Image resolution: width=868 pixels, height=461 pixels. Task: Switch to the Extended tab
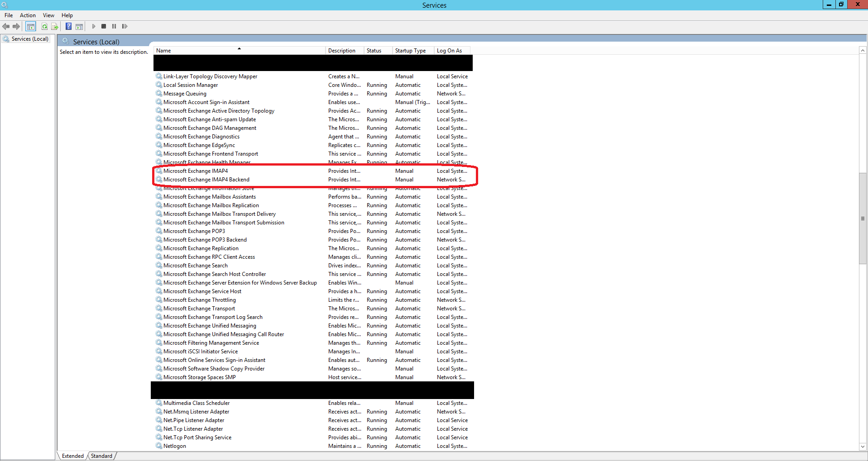pyautogui.click(x=73, y=456)
